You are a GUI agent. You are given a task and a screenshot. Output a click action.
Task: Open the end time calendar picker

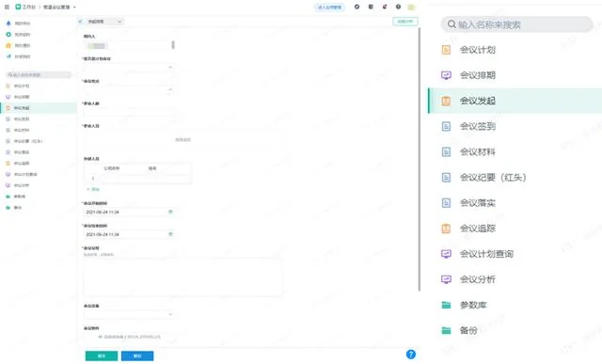tap(170, 234)
